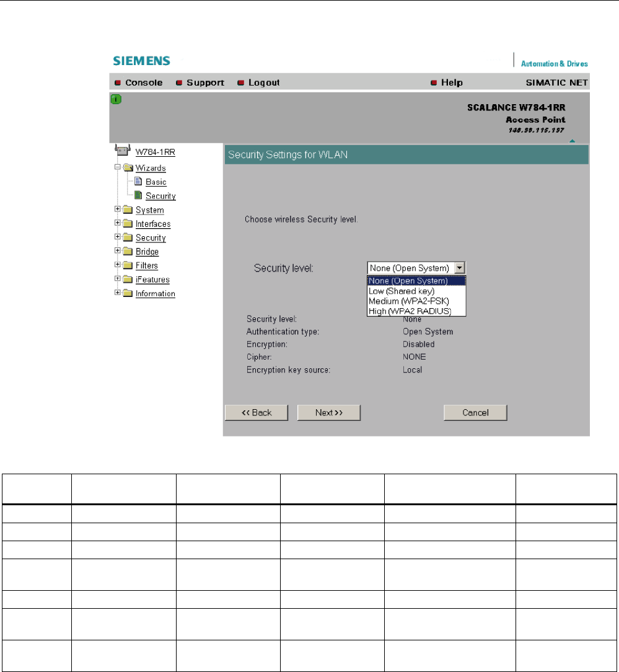Click the 'NONE' cipher value
Image resolution: width=619 pixels, height=672 pixels.
point(415,357)
